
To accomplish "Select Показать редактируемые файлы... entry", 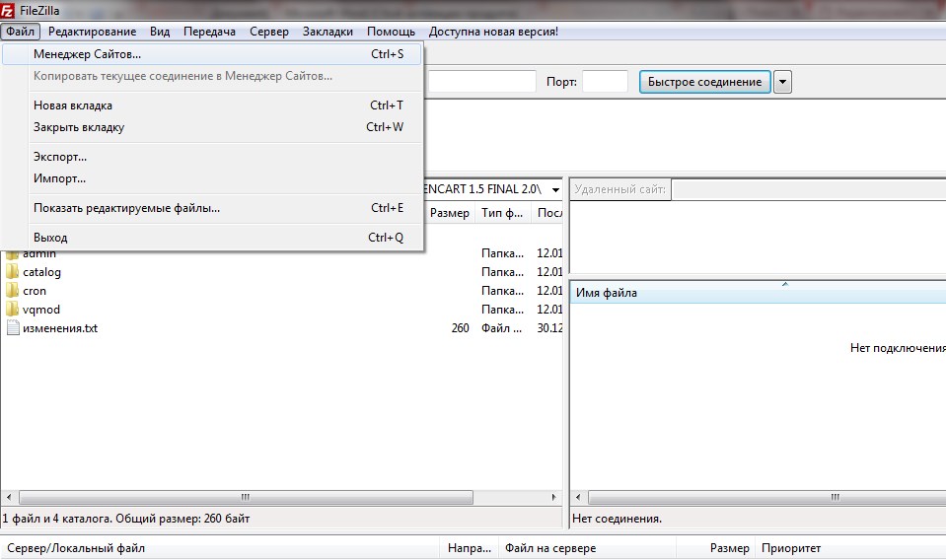I will pos(212,208).
